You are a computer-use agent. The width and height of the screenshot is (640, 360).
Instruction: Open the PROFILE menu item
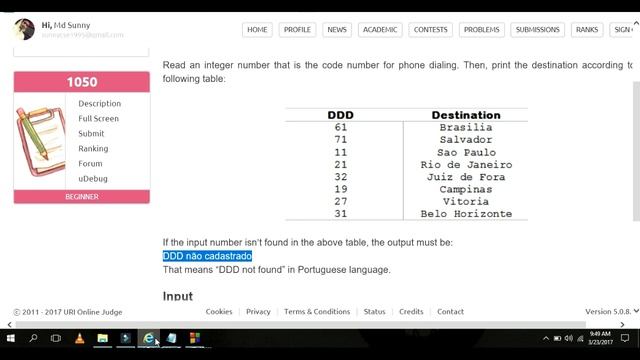(297, 30)
